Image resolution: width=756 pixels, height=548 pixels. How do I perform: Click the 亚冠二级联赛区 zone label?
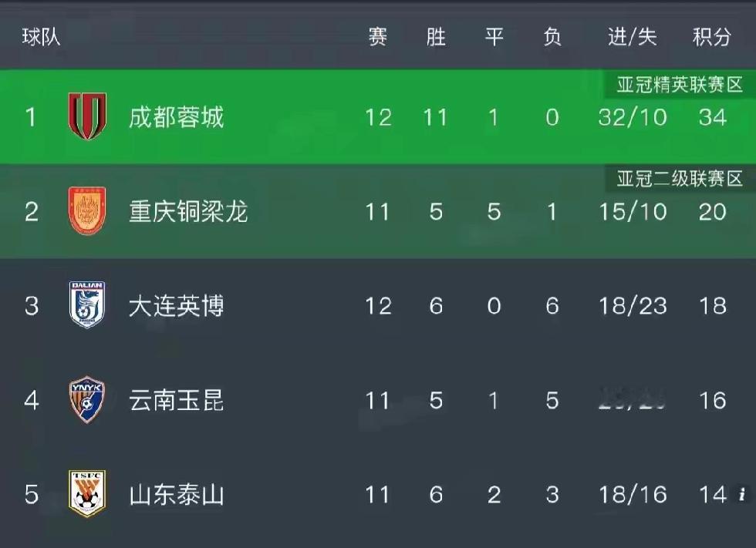(680, 179)
